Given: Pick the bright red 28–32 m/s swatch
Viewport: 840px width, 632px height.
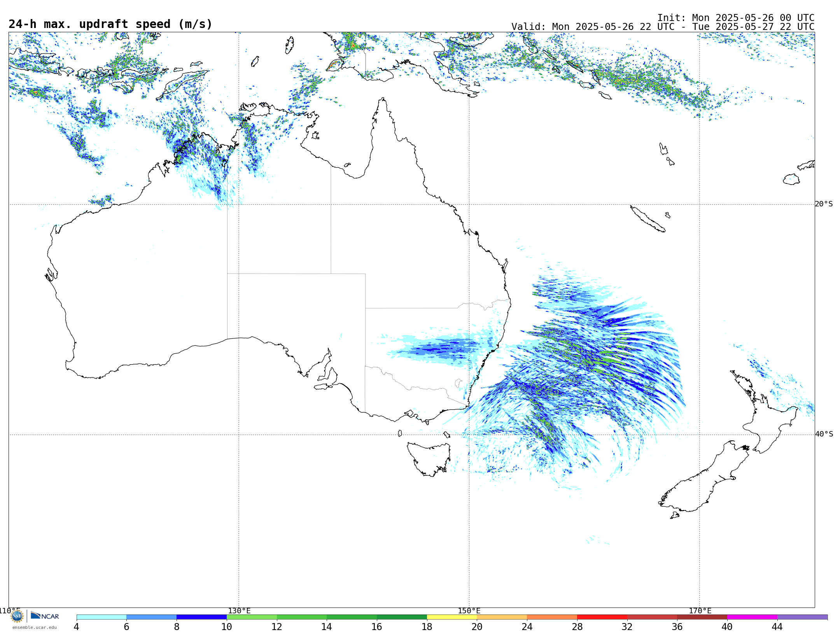Looking at the screenshot, I should coord(602,617).
